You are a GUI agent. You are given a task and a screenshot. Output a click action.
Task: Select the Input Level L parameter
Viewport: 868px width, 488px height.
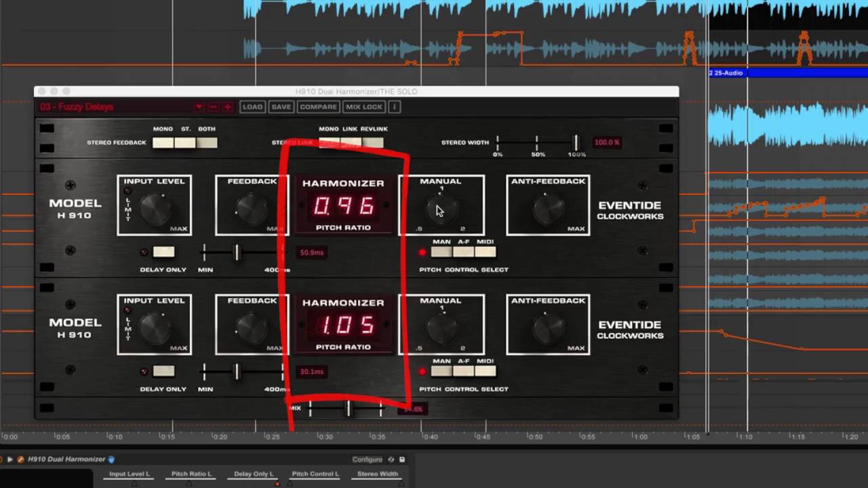[x=130, y=474]
